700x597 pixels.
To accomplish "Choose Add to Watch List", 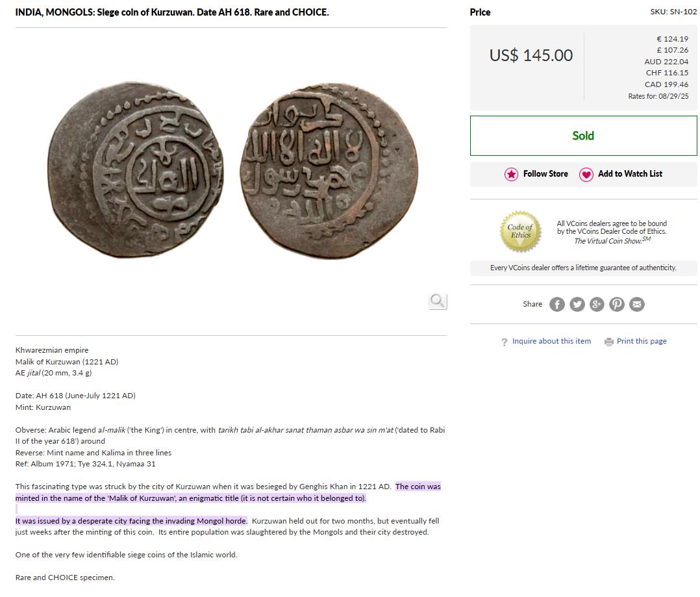I will point(630,173).
